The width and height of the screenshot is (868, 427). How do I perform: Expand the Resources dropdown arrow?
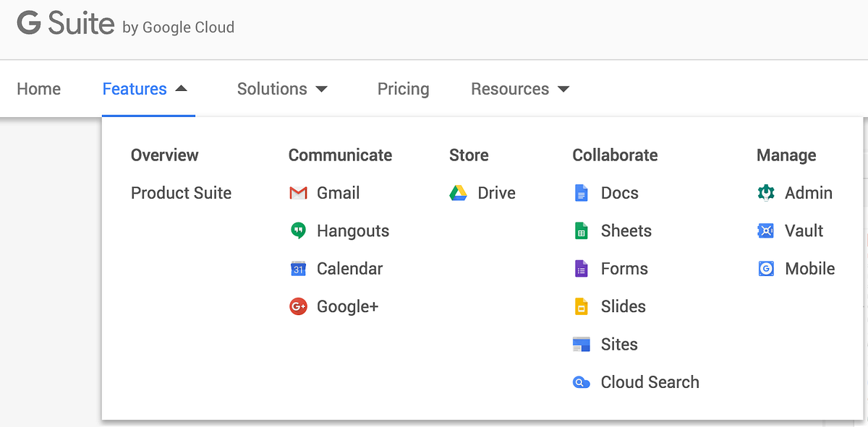pos(563,90)
